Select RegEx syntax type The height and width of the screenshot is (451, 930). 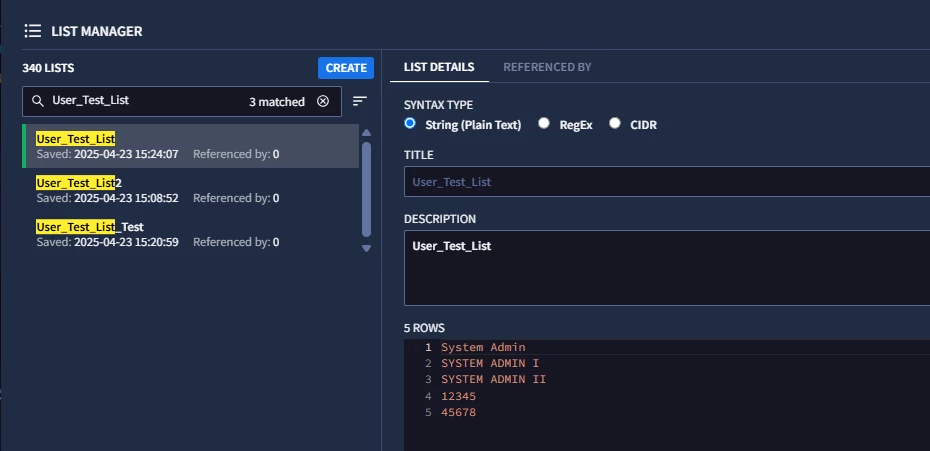click(544, 123)
